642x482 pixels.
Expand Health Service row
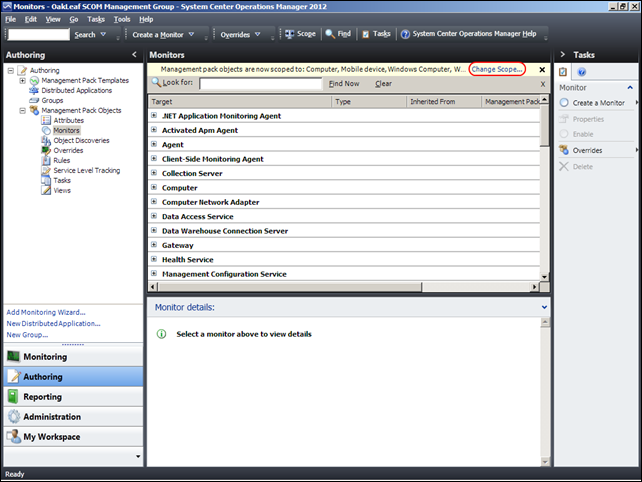(154, 259)
